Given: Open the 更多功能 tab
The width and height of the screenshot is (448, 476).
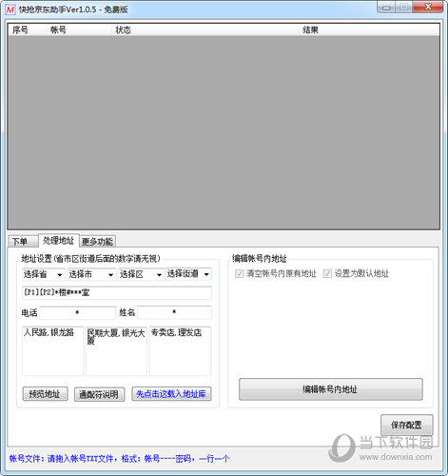Looking at the screenshot, I should pos(97,242).
